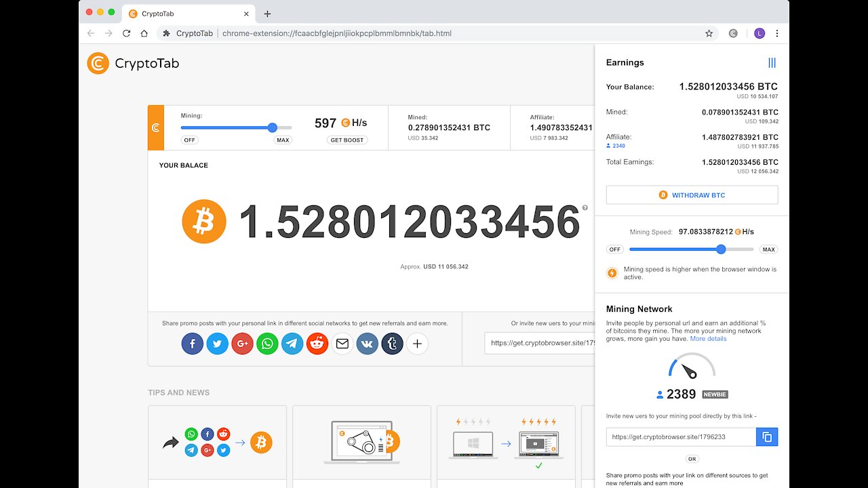The image size is (868, 488).
Task: Click the 2340 affiliate users link
Action: [616, 146]
